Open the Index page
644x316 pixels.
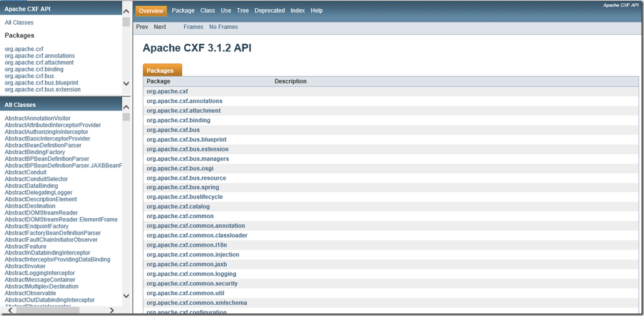tap(298, 11)
